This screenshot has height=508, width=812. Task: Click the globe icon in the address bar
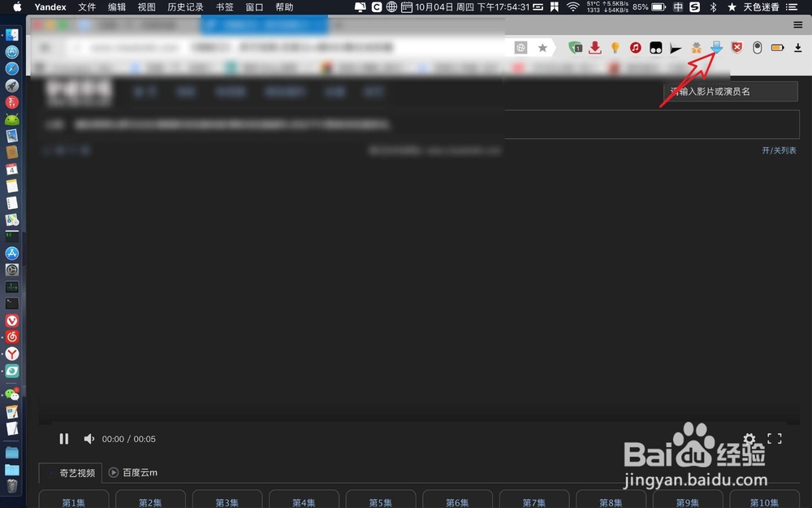(x=521, y=48)
